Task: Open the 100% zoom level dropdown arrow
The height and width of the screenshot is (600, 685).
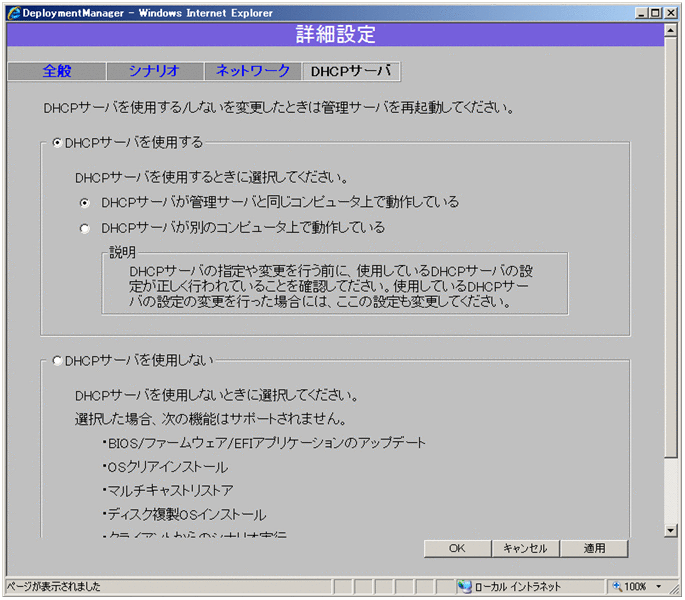Action: tap(659, 586)
